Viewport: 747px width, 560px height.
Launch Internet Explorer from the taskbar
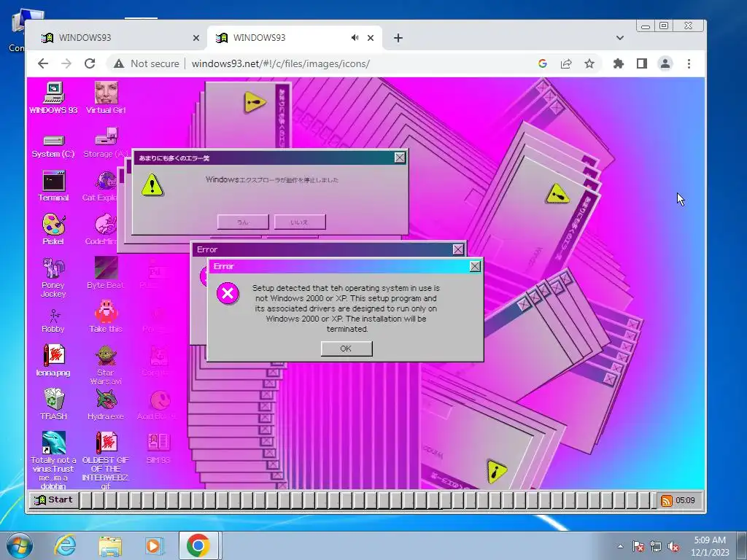pos(65,545)
